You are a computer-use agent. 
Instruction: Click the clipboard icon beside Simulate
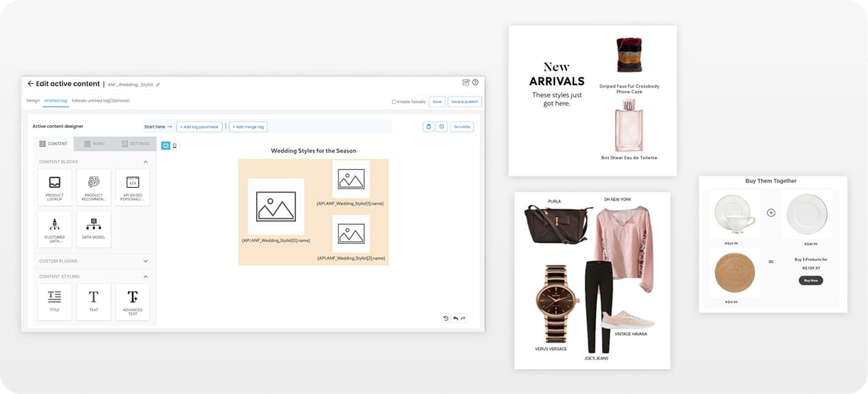pos(428,127)
